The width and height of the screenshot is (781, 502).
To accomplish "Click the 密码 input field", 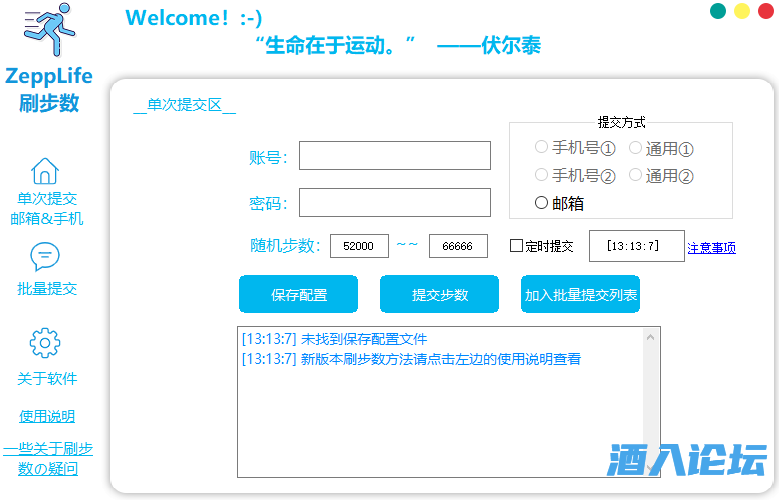I will pyautogui.click(x=394, y=203).
